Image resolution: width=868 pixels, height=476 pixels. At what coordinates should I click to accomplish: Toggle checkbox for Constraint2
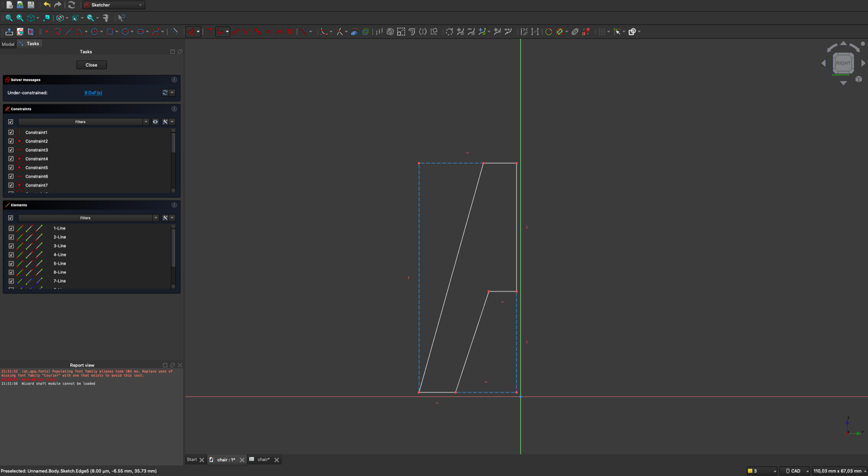click(11, 141)
